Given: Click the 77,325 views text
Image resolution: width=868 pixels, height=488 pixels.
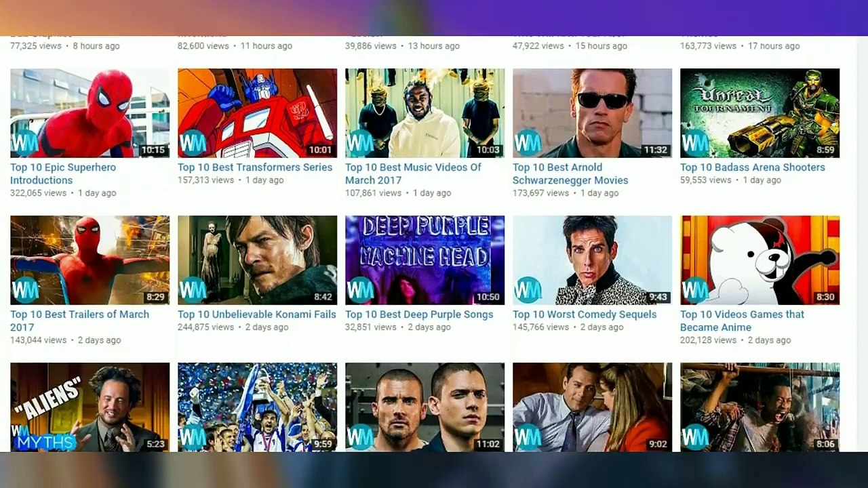Looking at the screenshot, I should point(36,46).
